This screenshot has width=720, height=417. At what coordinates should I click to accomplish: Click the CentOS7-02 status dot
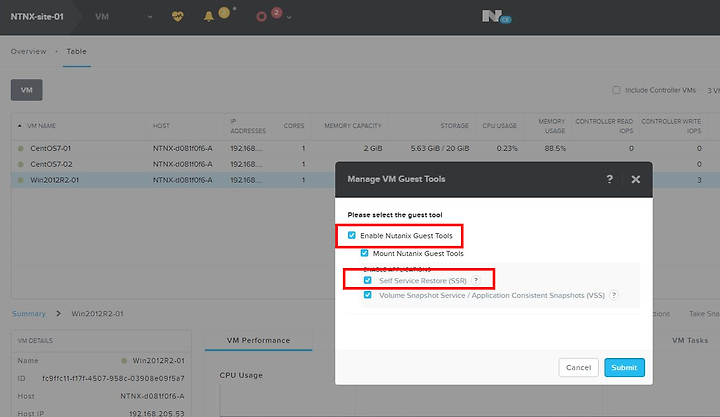click(20, 164)
